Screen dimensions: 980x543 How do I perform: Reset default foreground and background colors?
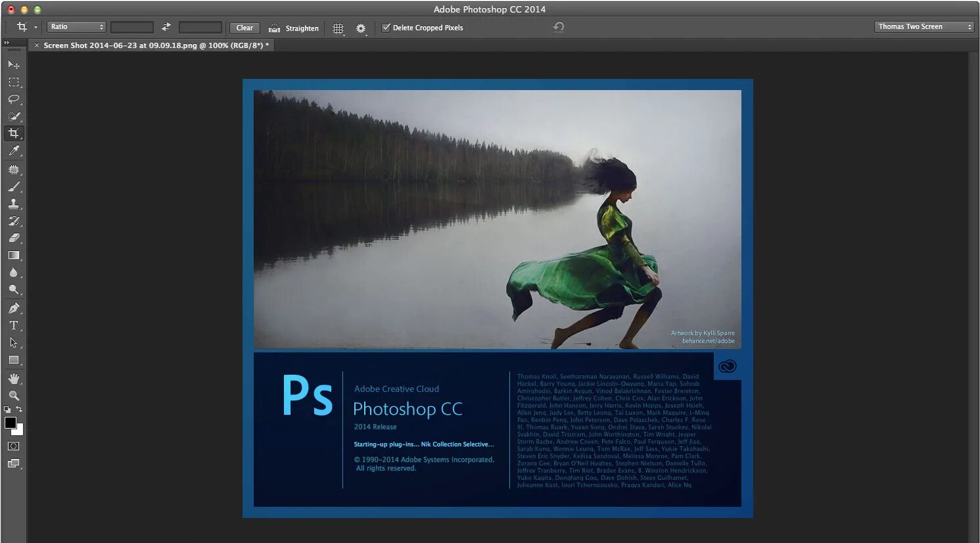click(x=7, y=410)
